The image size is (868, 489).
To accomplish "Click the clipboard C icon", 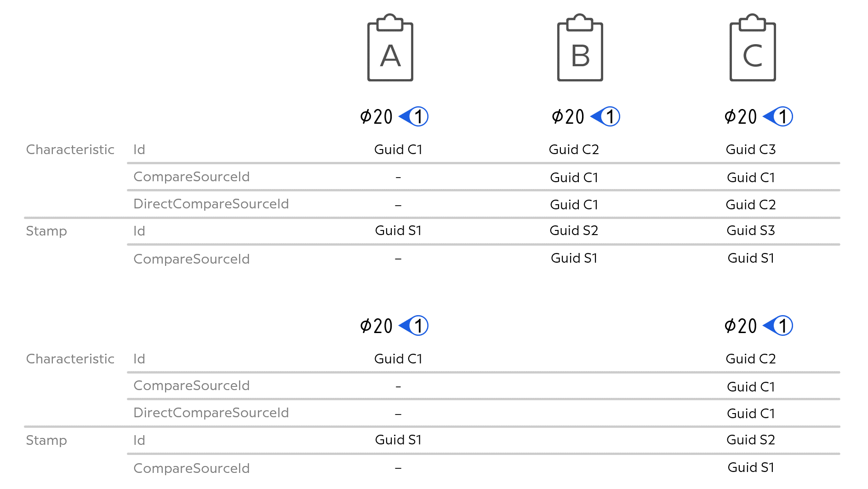I will pos(753,48).
